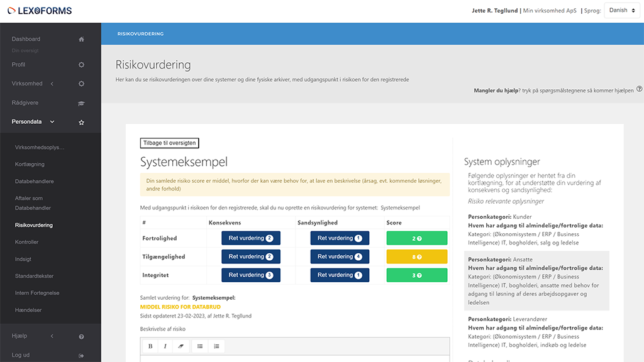Click the gear icon beside Profil
644x362 pixels.
pyautogui.click(x=80, y=64)
